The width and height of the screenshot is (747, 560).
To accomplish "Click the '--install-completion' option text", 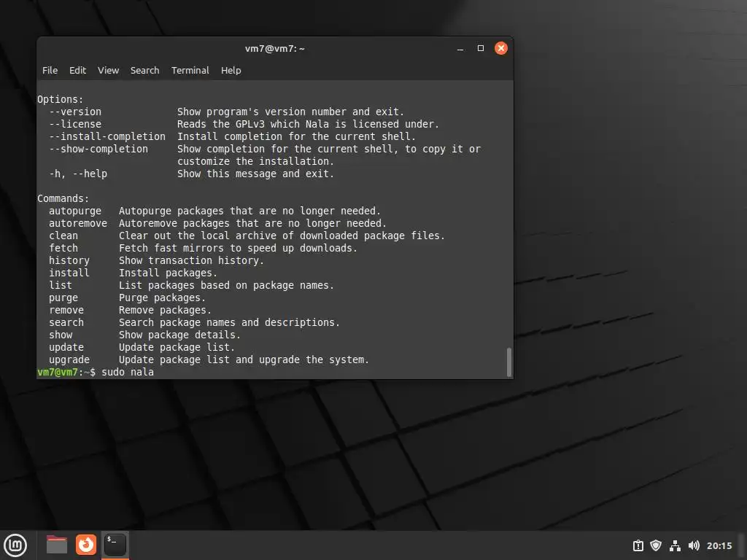I will [107, 136].
